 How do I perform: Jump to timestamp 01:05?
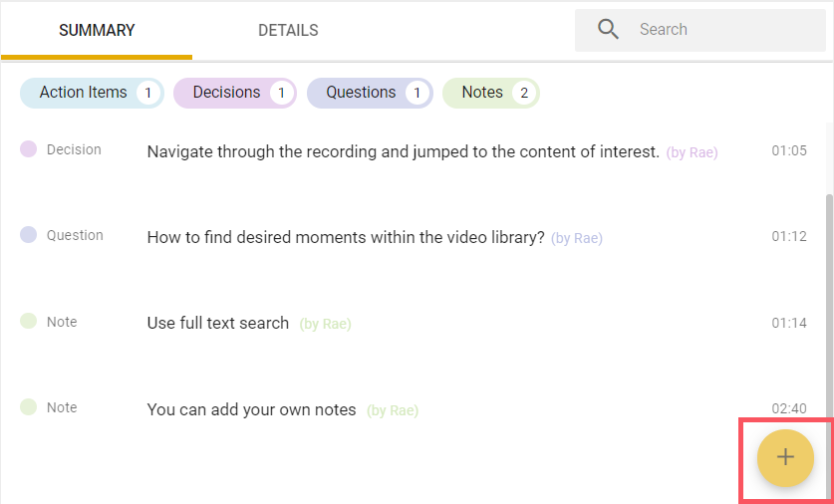point(789,151)
